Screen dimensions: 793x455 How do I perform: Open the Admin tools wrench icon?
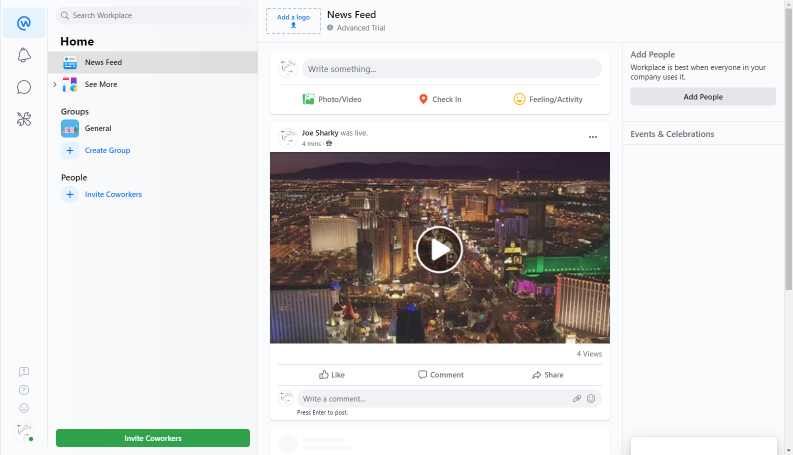point(24,119)
